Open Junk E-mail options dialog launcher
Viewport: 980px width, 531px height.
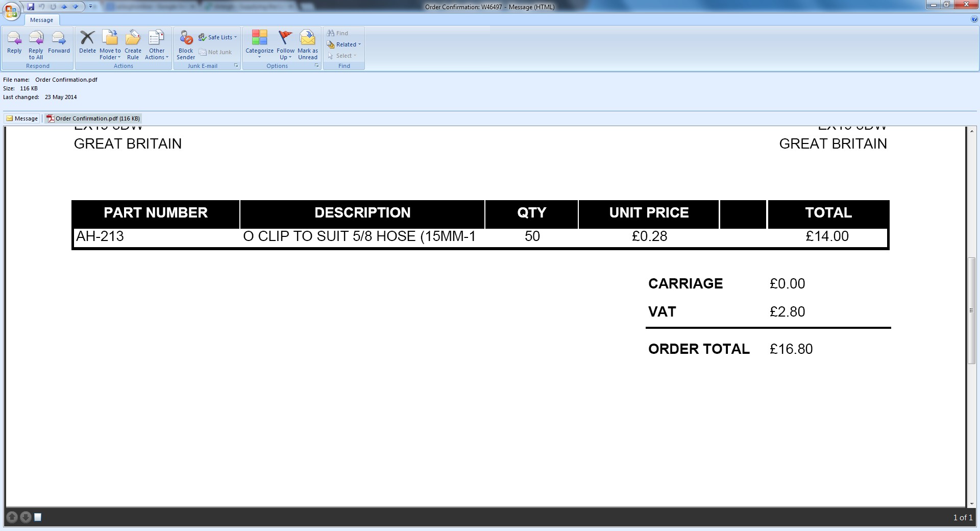(236, 66)
